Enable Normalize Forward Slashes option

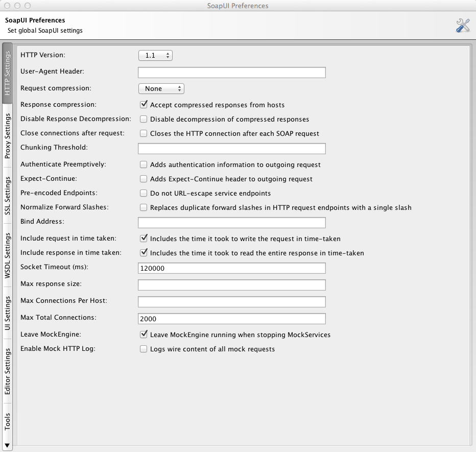coord(144,207)
